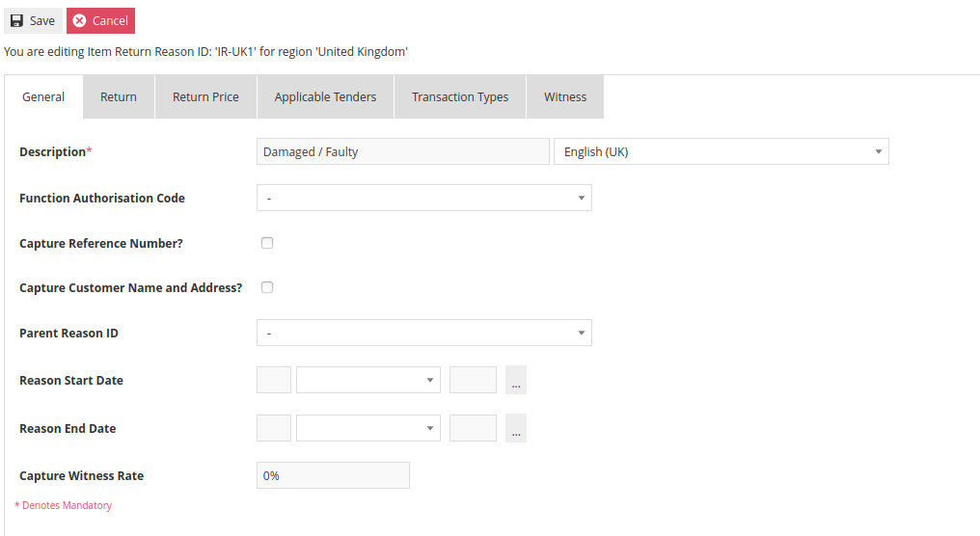Open the Reason End Date month dropdown
Image resolution: width=980 pixels, height=536 pixels.
pos(368,428)
